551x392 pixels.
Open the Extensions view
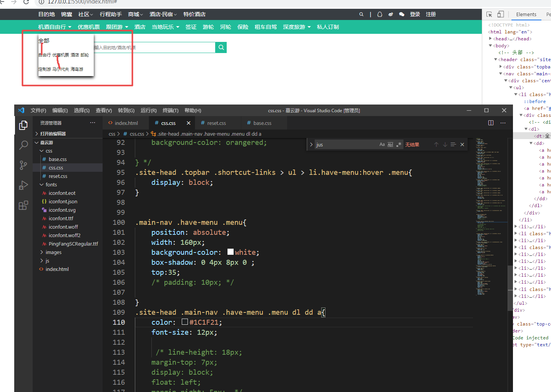[x=23, y=205]
